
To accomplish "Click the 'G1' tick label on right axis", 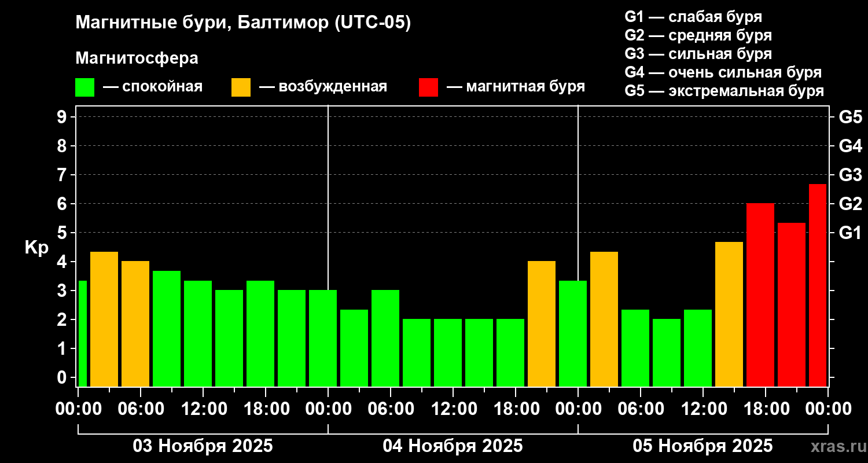I will click(851, 233).
